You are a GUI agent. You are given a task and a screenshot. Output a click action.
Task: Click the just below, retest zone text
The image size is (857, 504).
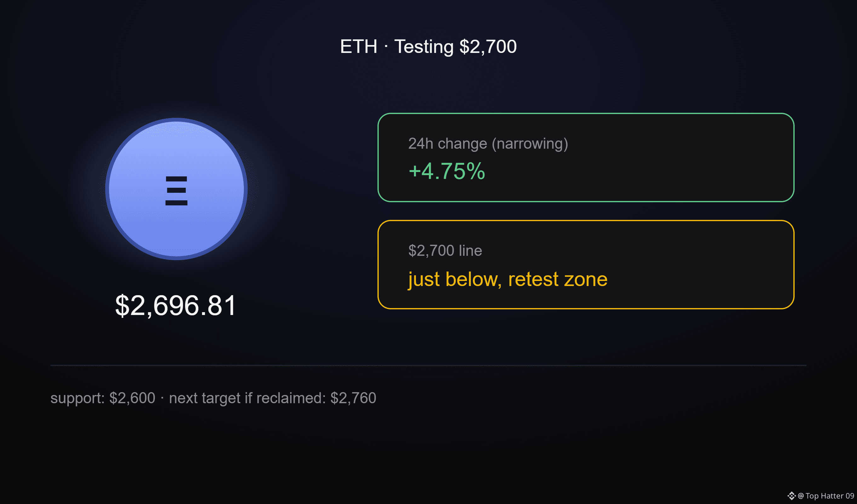tap(508, 279)
